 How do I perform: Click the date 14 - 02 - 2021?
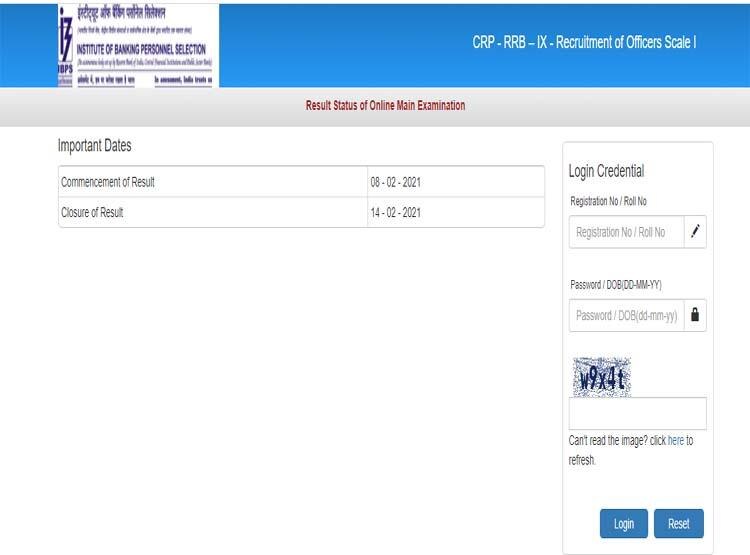click(395, 212)
